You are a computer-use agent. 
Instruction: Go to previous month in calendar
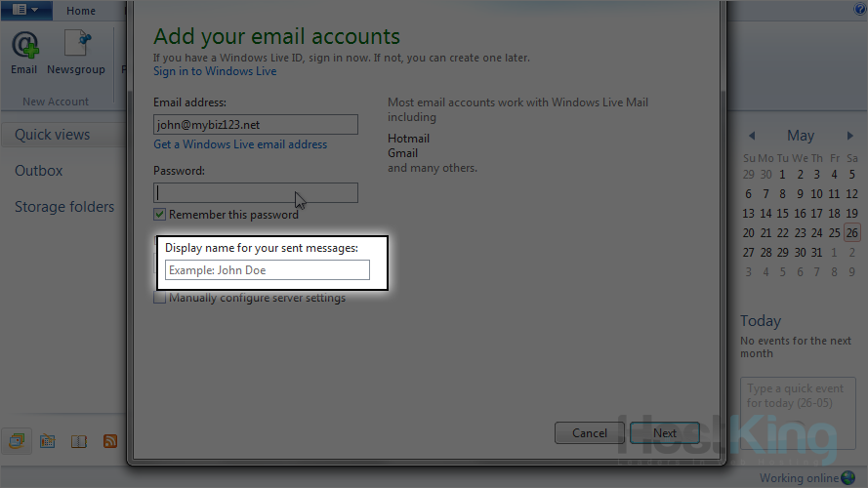click(x=752, y=136)
